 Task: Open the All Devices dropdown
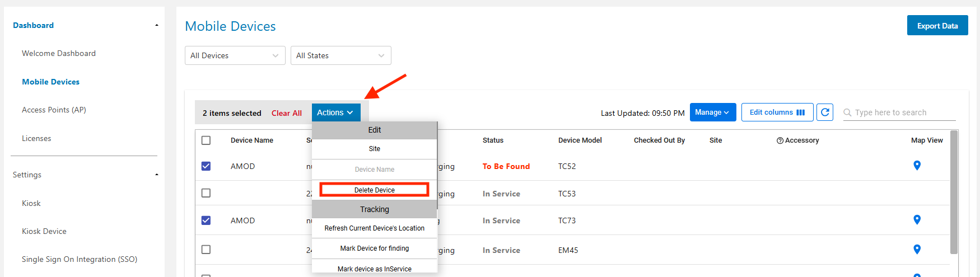coord(235,55)
